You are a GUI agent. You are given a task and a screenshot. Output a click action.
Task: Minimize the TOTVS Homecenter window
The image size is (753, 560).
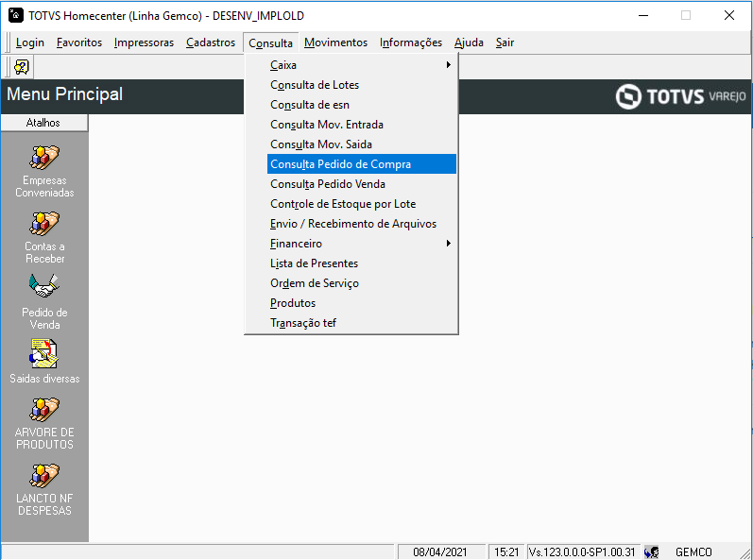click(643, 15)
